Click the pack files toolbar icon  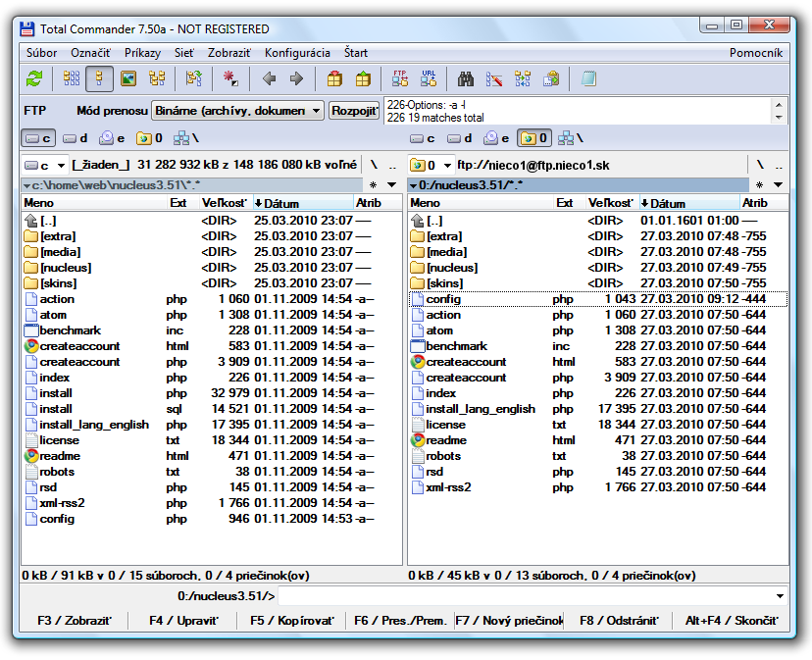[x=334, y=78]
